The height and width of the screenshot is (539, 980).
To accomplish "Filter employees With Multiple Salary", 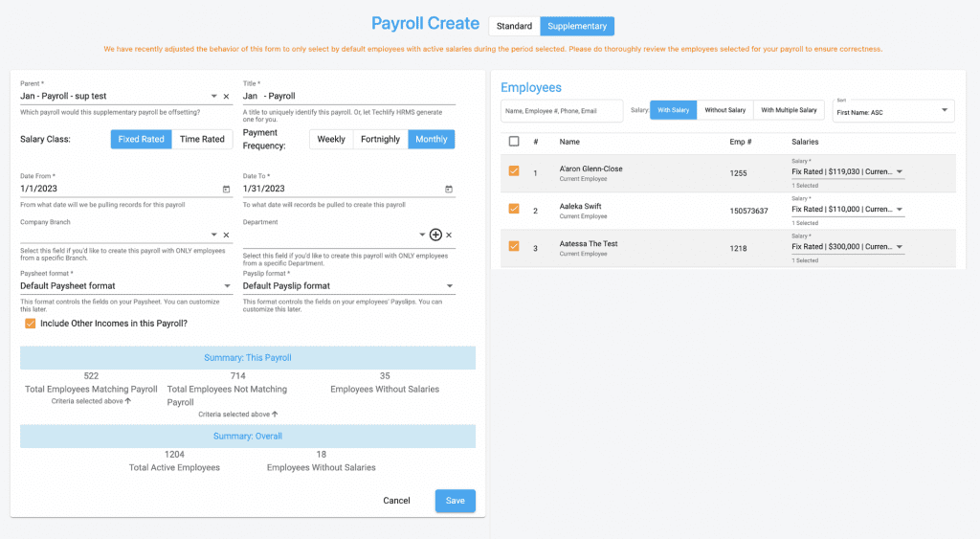I will tap(789, 110).
